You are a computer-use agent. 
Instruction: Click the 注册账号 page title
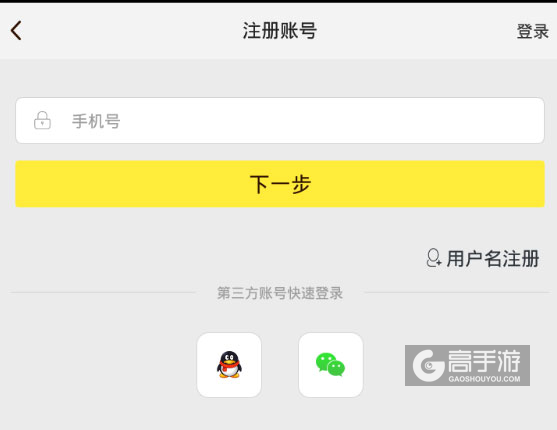(x=280, y=31)
